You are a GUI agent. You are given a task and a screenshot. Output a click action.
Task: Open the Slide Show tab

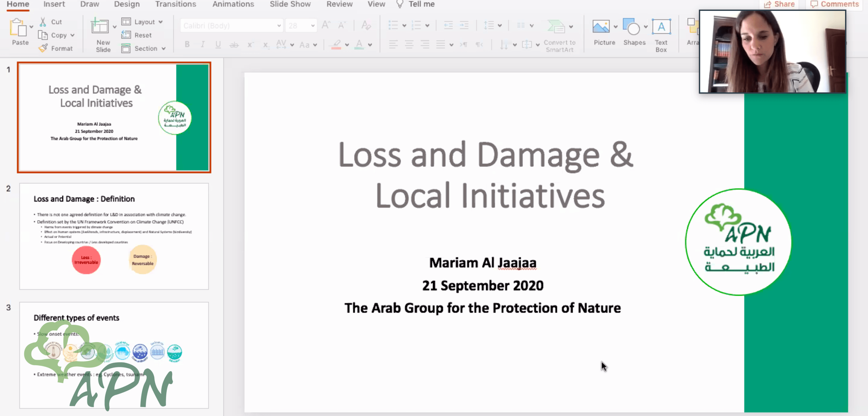point(290,4)
